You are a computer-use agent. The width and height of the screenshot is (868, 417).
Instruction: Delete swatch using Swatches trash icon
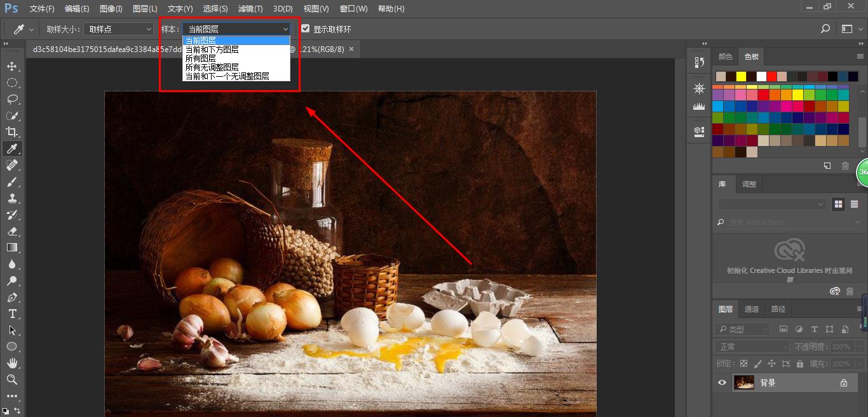845,166
